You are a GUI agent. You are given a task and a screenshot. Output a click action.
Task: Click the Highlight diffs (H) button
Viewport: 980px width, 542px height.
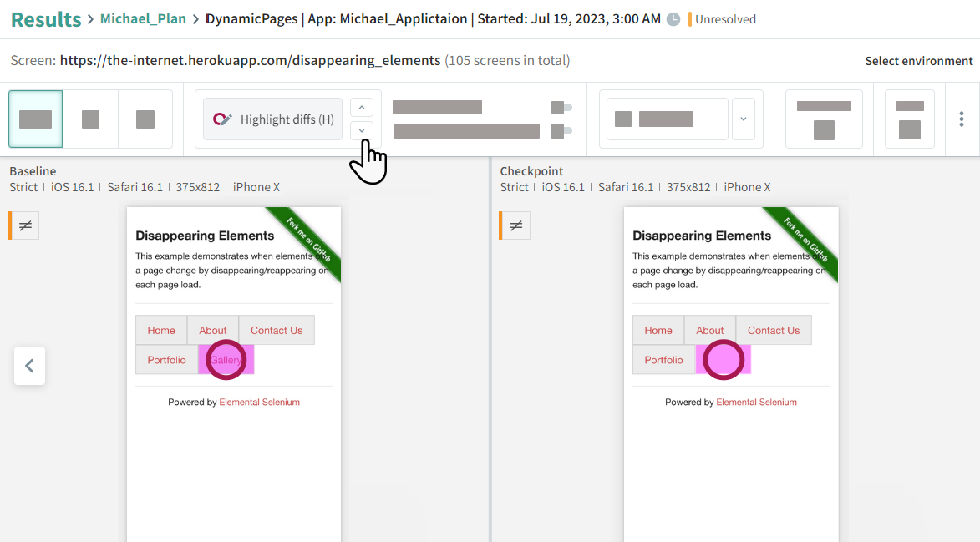pos(272,119)
